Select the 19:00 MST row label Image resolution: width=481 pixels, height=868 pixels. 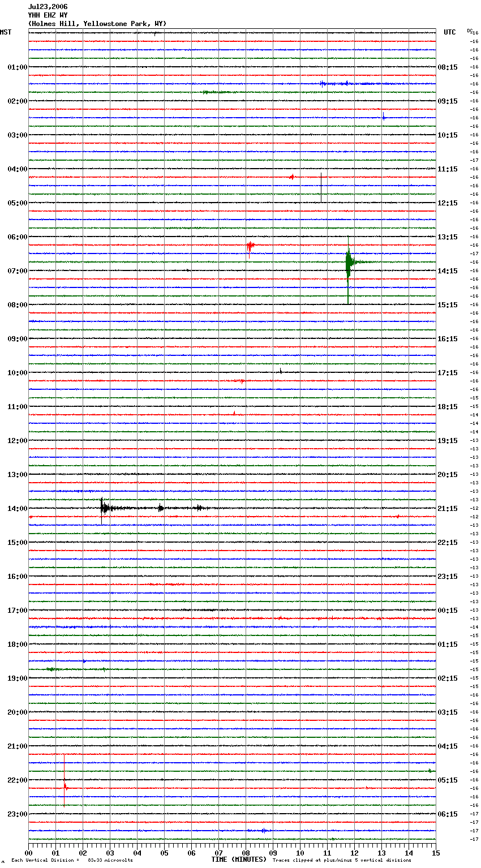click(x=18, y=678)
